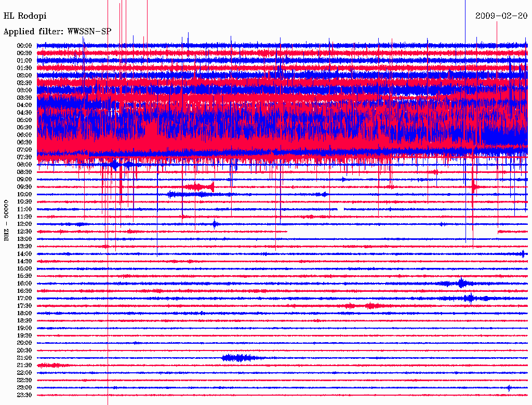Click the data gap in the 12:30 trace
Image resolution: width=532 pixels, height=405 pixels.
392,232
